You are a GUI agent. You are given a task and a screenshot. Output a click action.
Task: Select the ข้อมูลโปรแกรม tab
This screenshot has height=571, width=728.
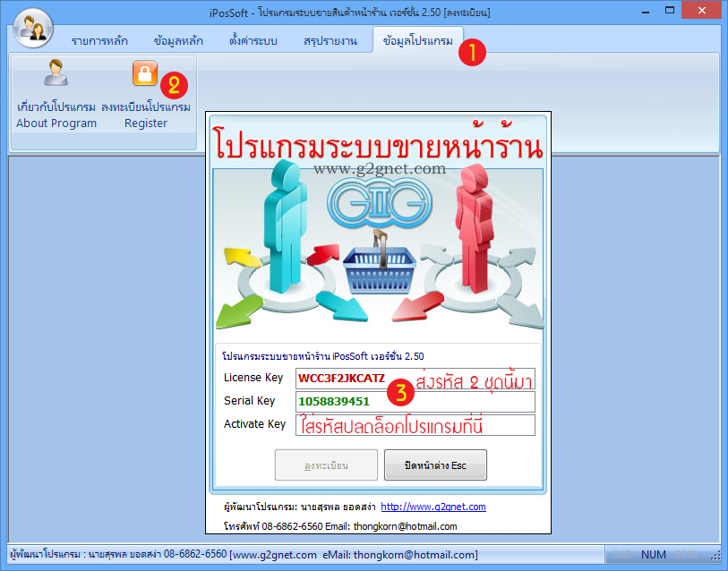point(418,41)
